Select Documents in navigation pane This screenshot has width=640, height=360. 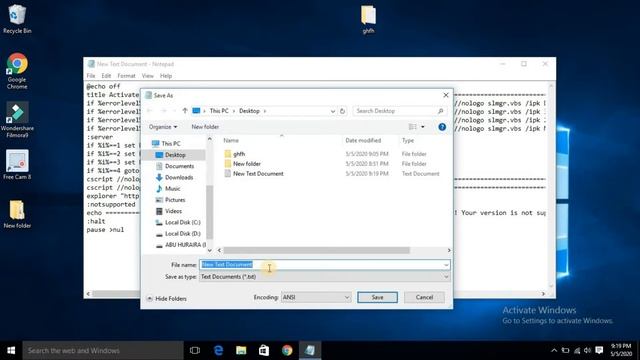tap(179, 166)
